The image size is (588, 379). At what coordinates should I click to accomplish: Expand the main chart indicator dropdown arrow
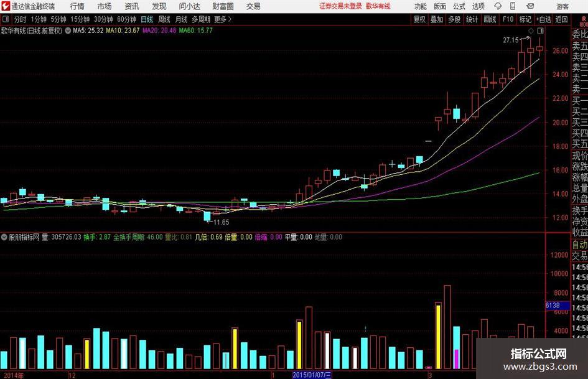click(x=68, y=30)
